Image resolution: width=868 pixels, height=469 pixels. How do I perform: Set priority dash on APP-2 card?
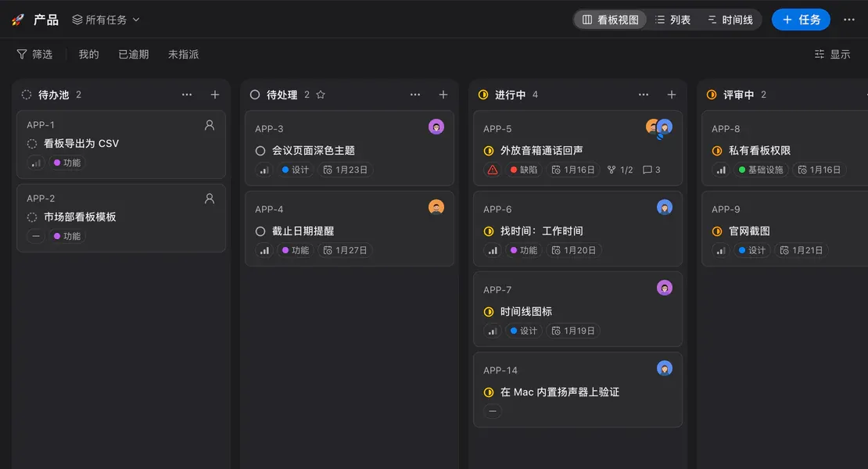click(36, 236)
